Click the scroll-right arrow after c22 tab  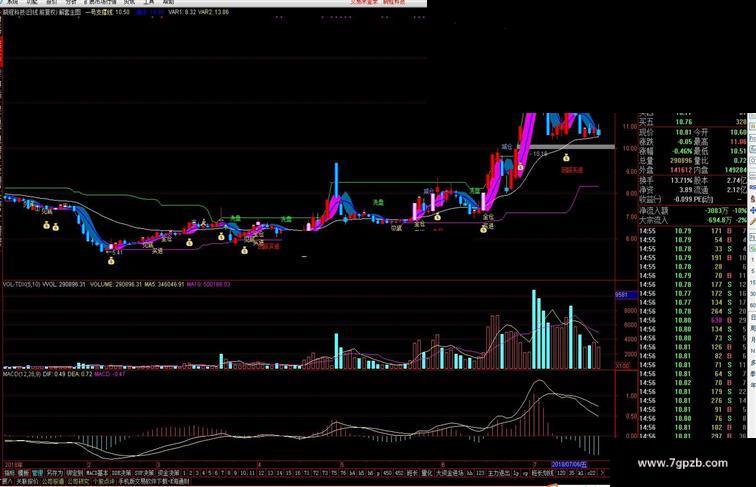(x=602, y=473)
